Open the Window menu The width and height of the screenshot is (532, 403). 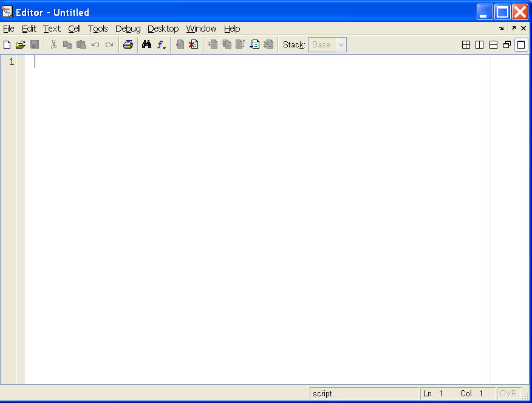[201, 29]
